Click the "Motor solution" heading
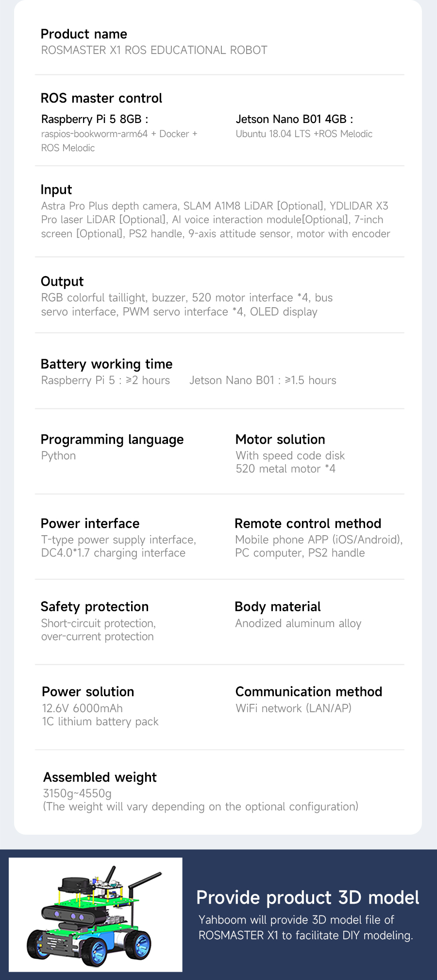This screenshot has height=980, width=437. [280, 439]
